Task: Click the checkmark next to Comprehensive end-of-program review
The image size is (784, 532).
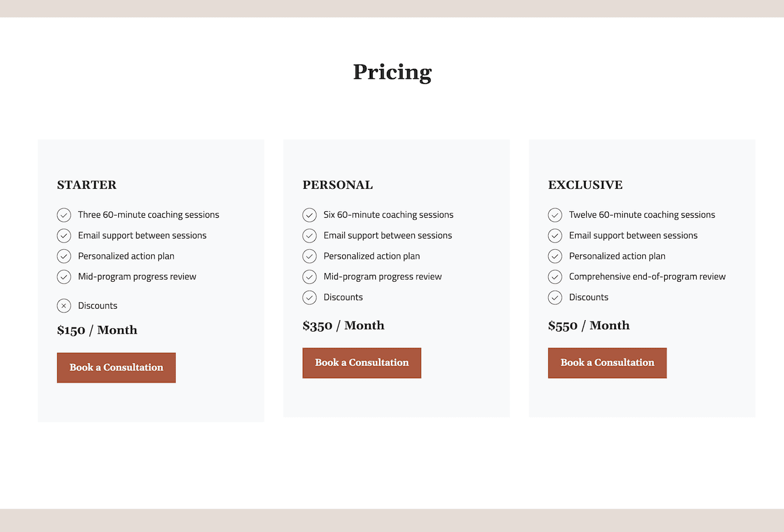Action: coord(555,277)
